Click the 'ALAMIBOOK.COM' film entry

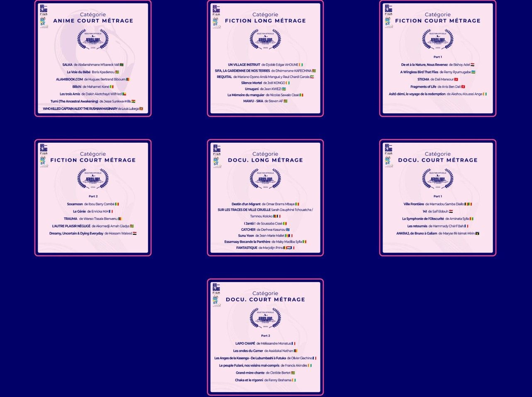click(x=93, y=79)
